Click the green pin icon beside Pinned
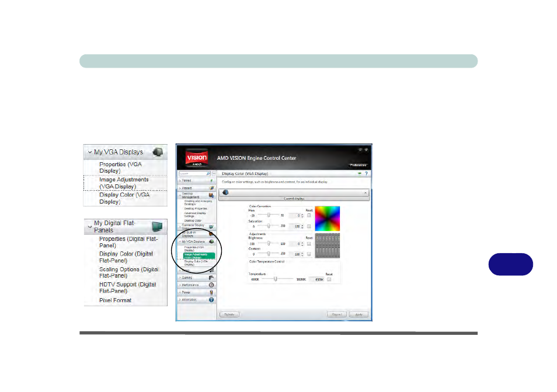The height and width of the screenshot is (392, 557). pos(212,181)
